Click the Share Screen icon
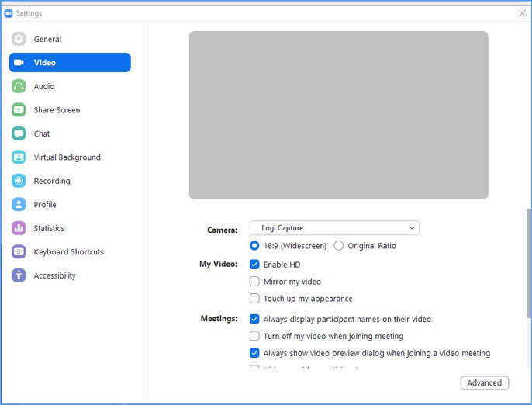Screen dimensions: 532x405 pos(19,110)
